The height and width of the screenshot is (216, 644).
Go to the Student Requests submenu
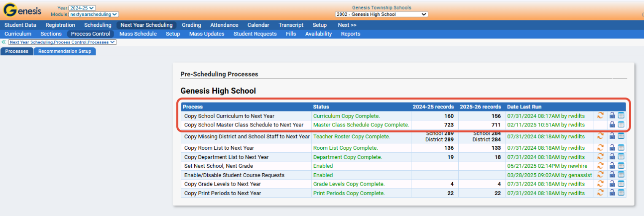pos(255,34)
